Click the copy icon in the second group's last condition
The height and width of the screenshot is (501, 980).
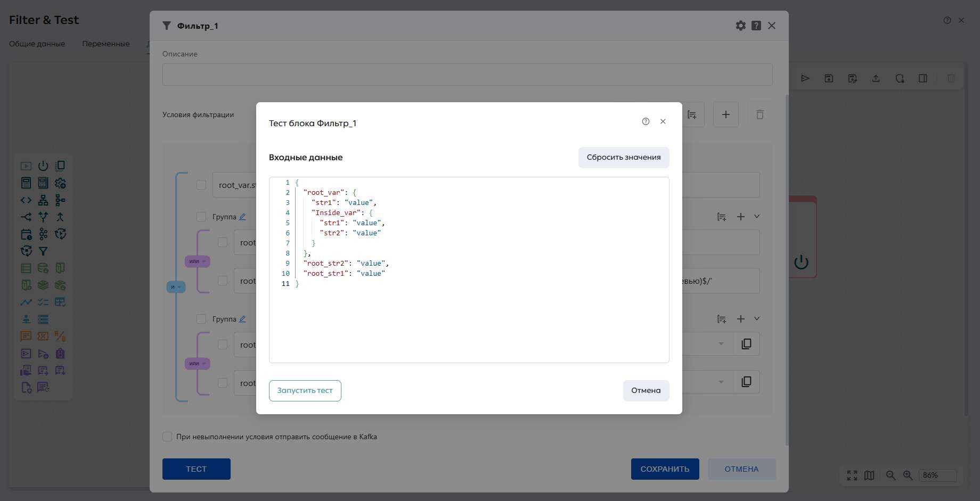point(747,382)
